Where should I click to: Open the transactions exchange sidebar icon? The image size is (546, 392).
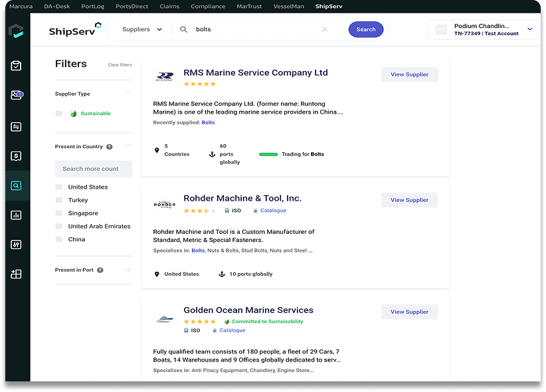(16, 127)
